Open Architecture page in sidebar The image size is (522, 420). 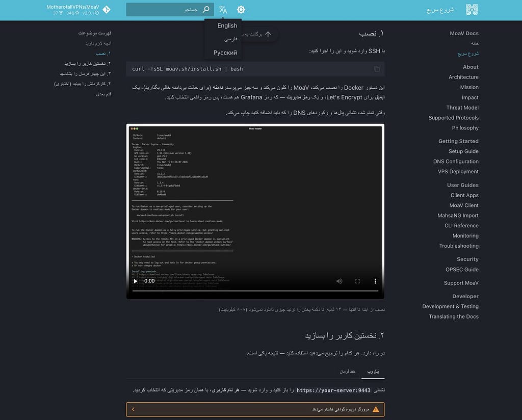tap(463, 77)
